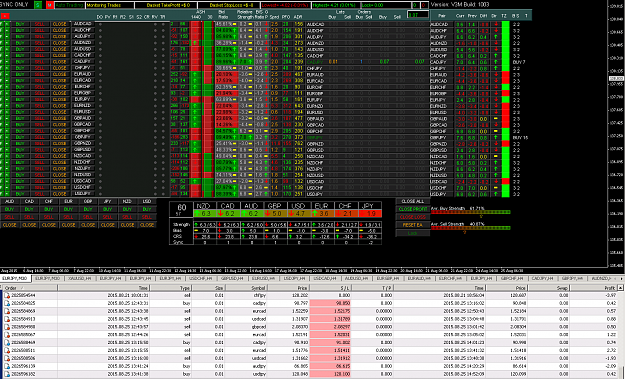Click the ticket icon of order 2025054544
This screenshot has width=625, height=379.
pos(7,296)
